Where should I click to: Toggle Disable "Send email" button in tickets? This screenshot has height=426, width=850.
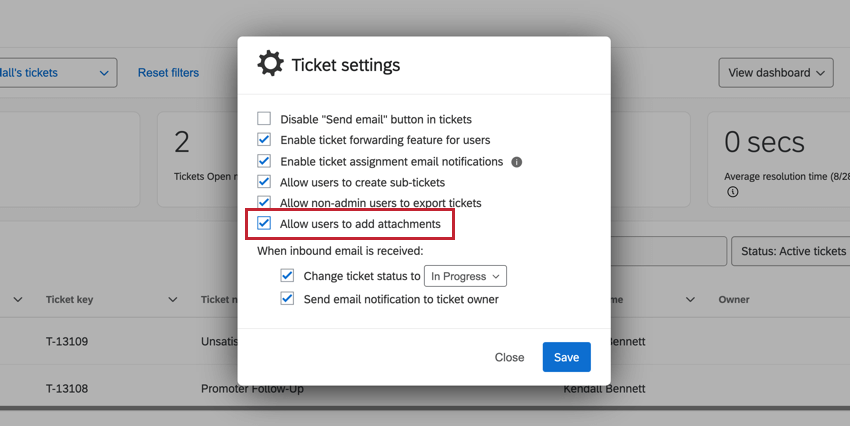264,119
